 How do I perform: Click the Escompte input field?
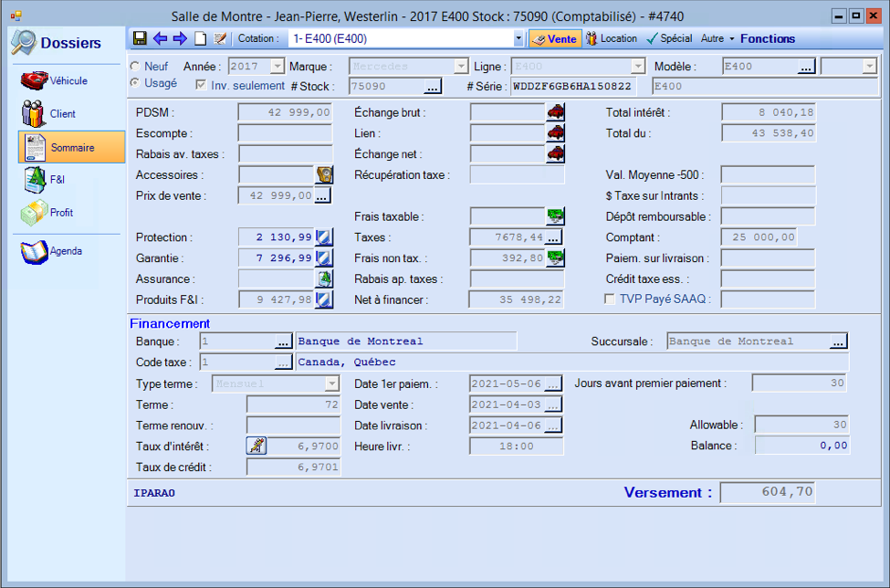[x=285, y=133]
